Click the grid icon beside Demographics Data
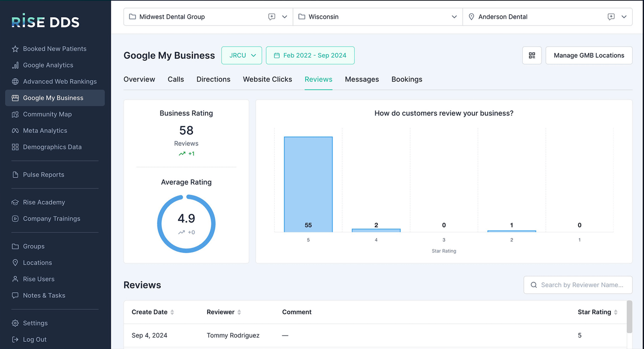Screen dimensions: 644x349 [15, 147]
